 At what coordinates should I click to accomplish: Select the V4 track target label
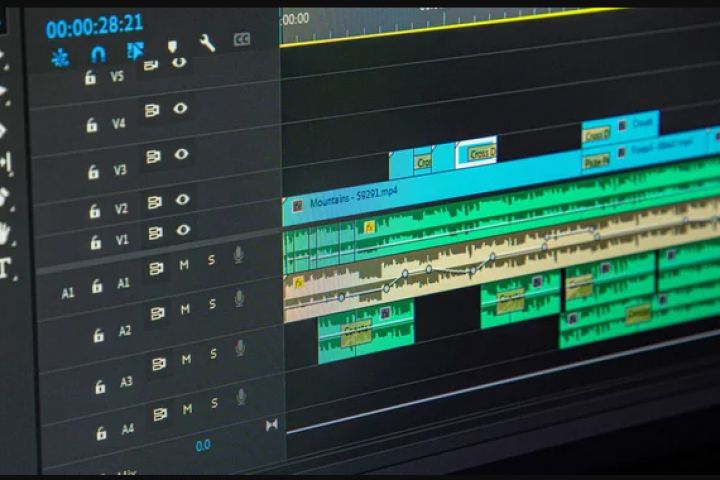(118, 123)
